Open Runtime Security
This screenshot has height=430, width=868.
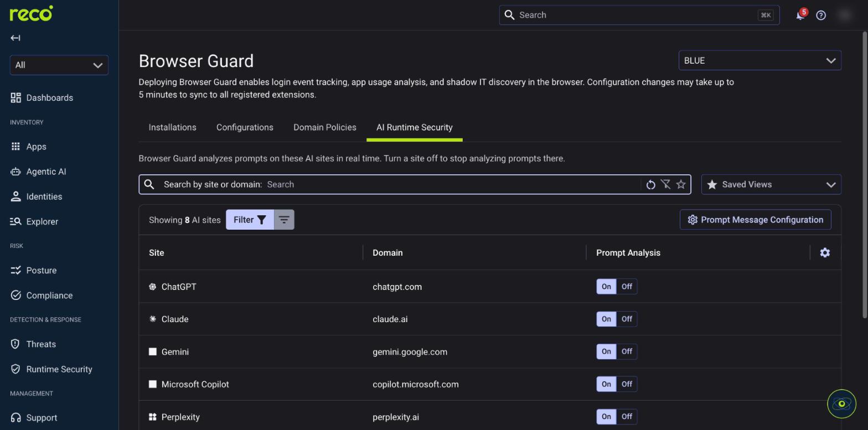coord(59,369)
